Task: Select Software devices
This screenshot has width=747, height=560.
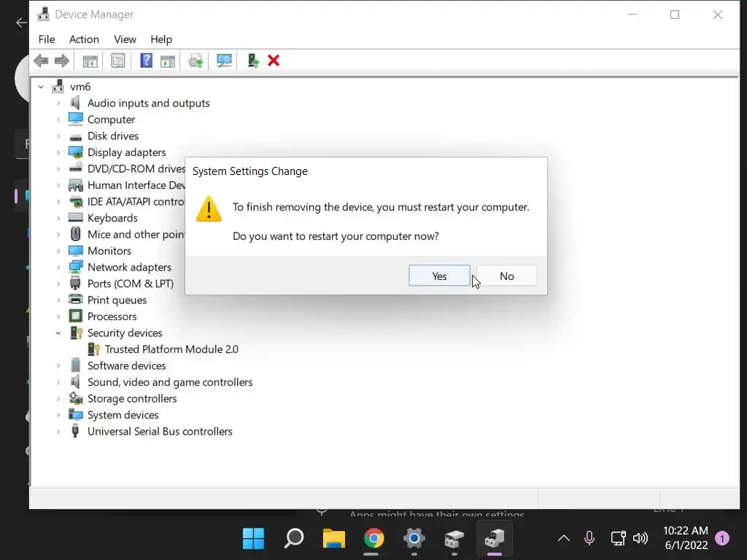Action: point(127,366)
